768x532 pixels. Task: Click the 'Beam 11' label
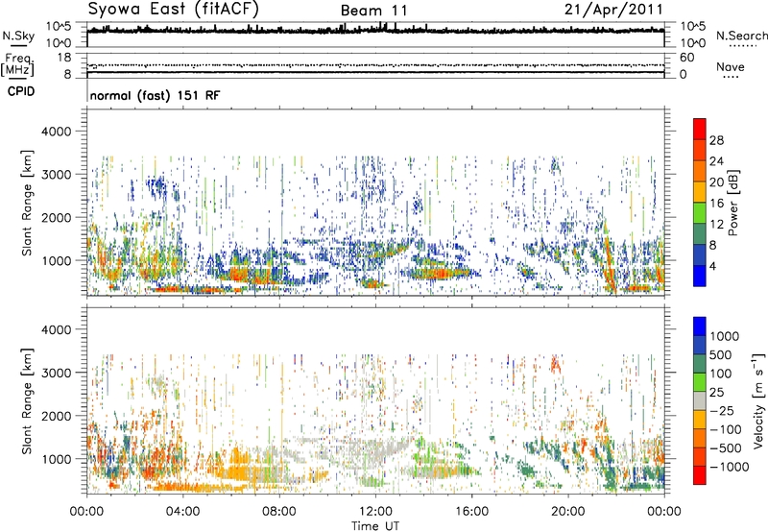pyautogui.click(x=373, y=11)
